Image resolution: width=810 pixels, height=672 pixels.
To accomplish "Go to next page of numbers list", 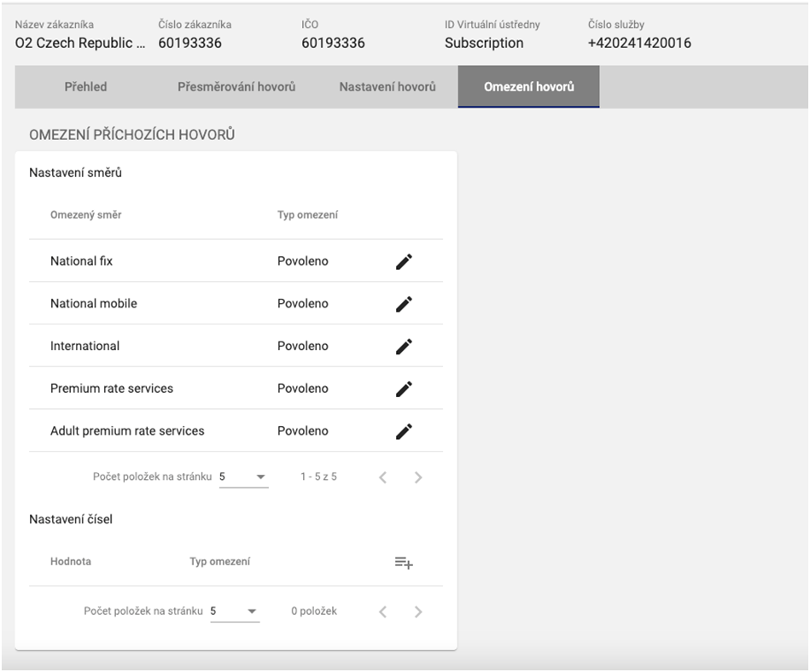I will (418, 611).
